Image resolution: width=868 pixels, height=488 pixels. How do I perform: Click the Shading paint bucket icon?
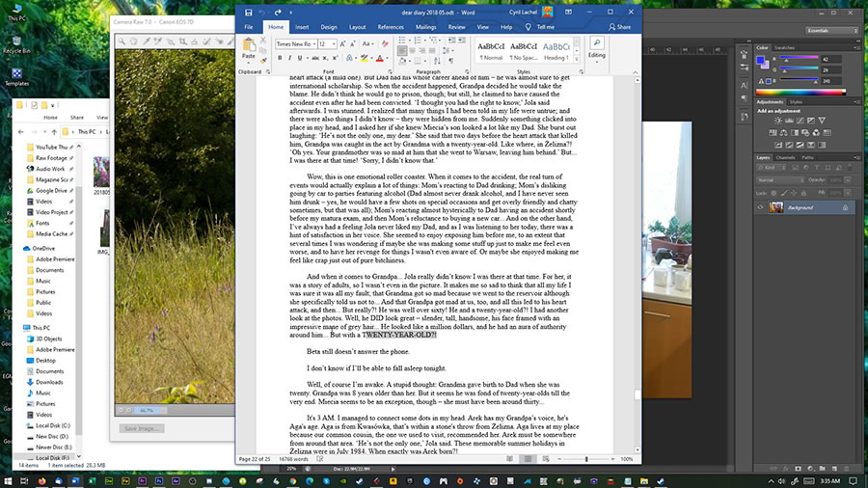tap(402, 61)
